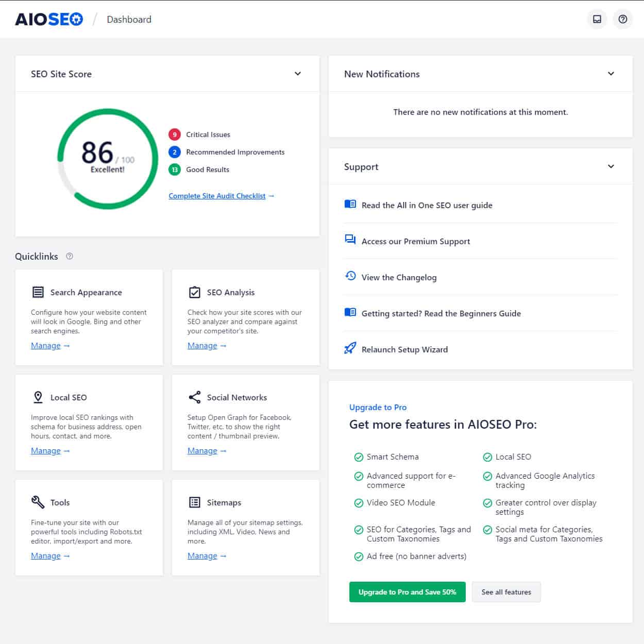Click check icon beside Greater control over display settings

pyautogui.click(x=487, y=503)
